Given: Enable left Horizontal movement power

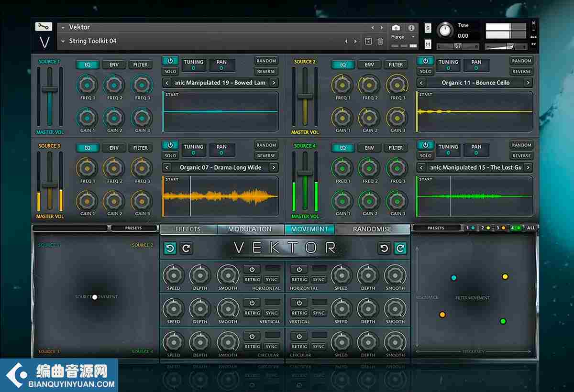Looking at the screenshot, I should (x=252, y=270).
